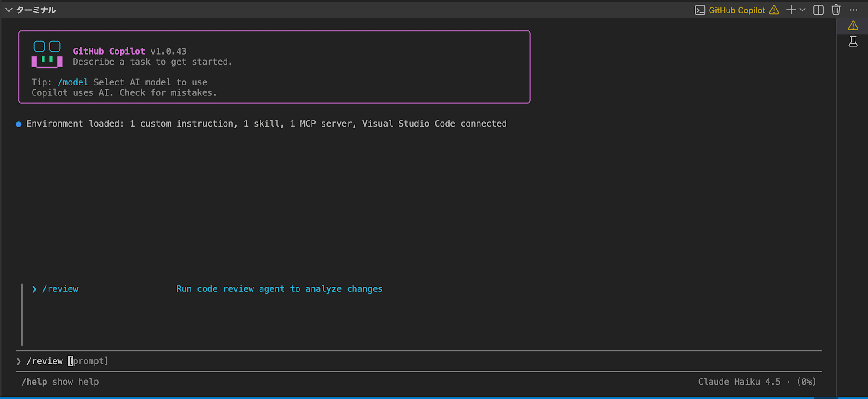The width and height of the screenshot is (868, 399).
Task: Click the blue bullet before Environment loaded
Action: click(x=19, y=124)
